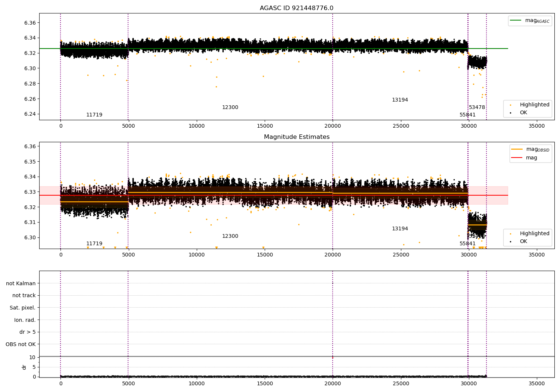Click obsid label 13194 in Magnitude Estimates plot
Image resolution: width=560 pixels, height=392 pixels.
tap(400, 229)
